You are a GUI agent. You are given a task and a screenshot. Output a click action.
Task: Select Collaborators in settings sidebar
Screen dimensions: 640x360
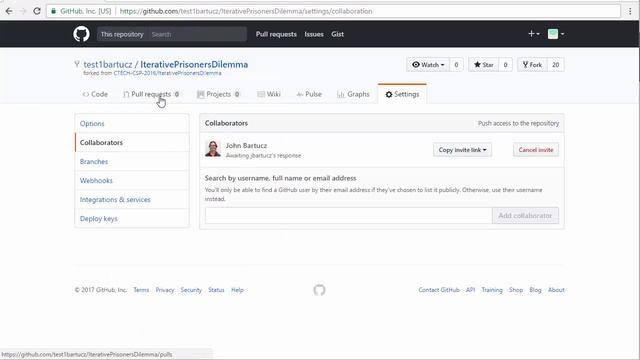point(132,142)
